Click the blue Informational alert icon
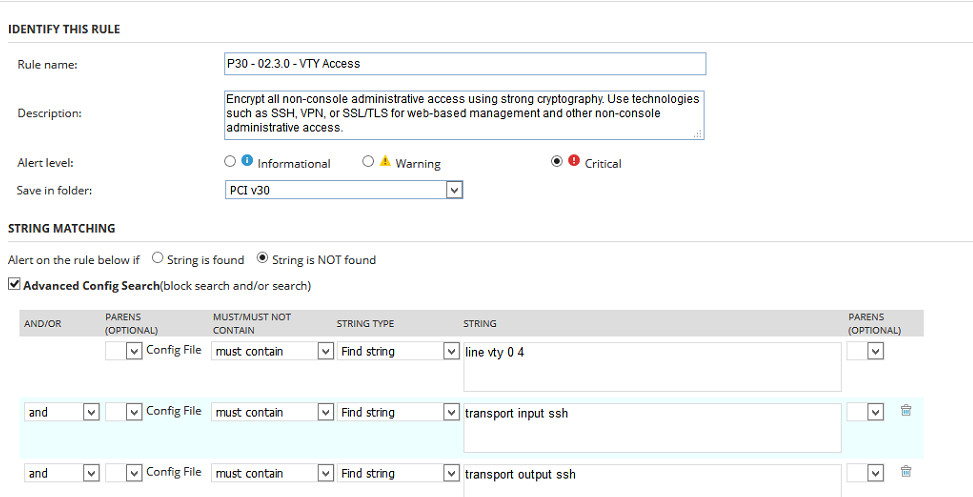Screen dimensions: 973x497 click(247, 160)
